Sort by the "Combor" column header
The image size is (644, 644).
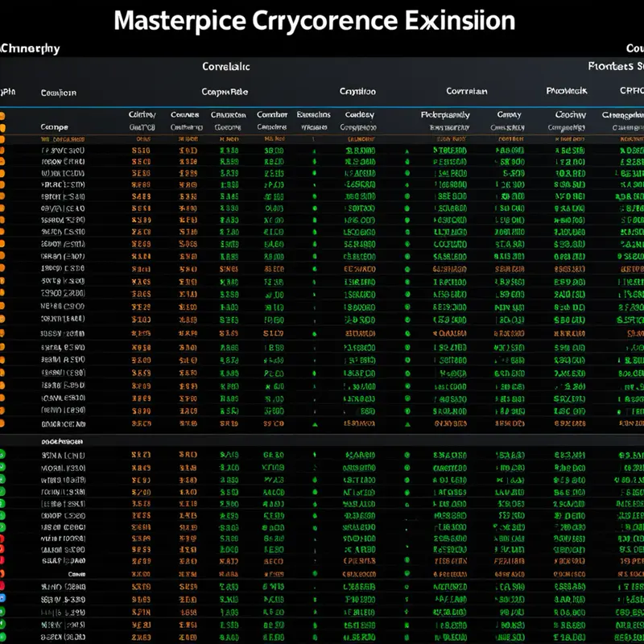pyautogui.click(x=272, y=114)
